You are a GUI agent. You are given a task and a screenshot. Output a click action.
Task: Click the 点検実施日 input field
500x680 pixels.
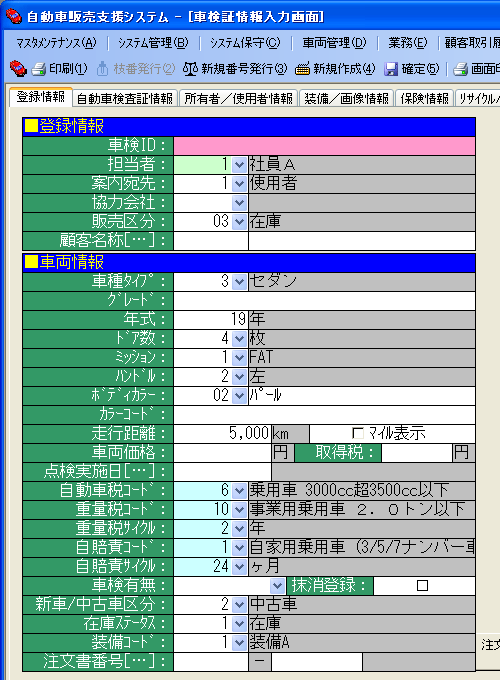222,471
